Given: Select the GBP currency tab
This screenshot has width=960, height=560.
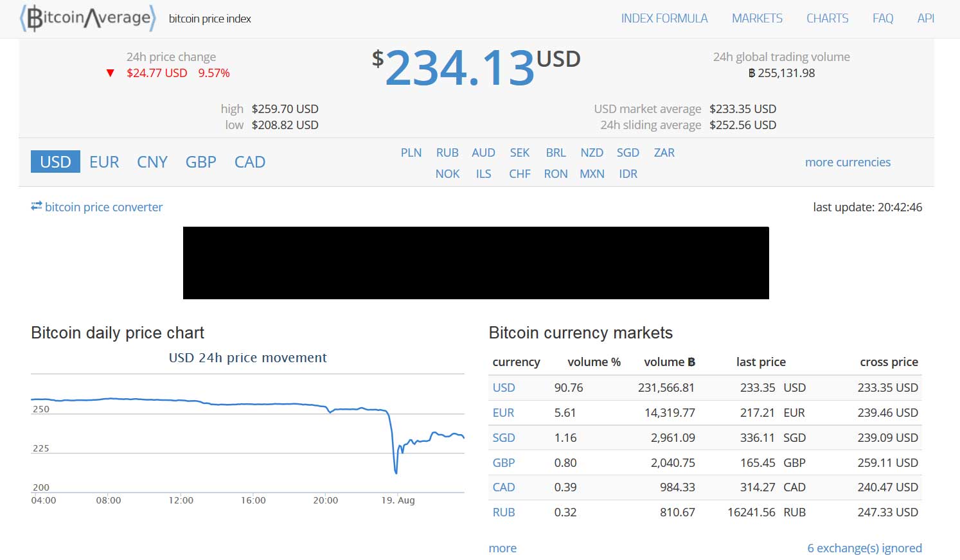Looking at the screenshot, I should tap(201, 162).
